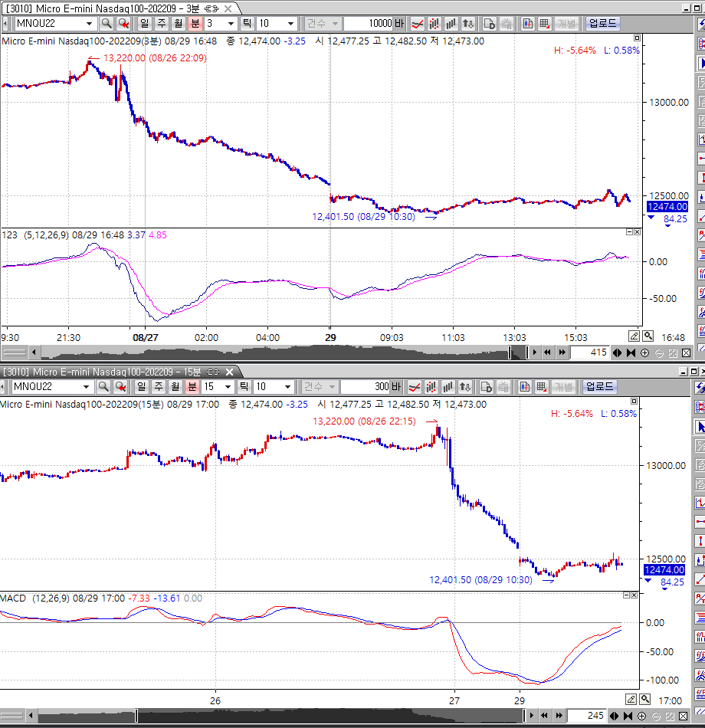Switch bottom chart to monthly (월) period
The height and width of the screenshot is (728, 705).
pos(175,387)
